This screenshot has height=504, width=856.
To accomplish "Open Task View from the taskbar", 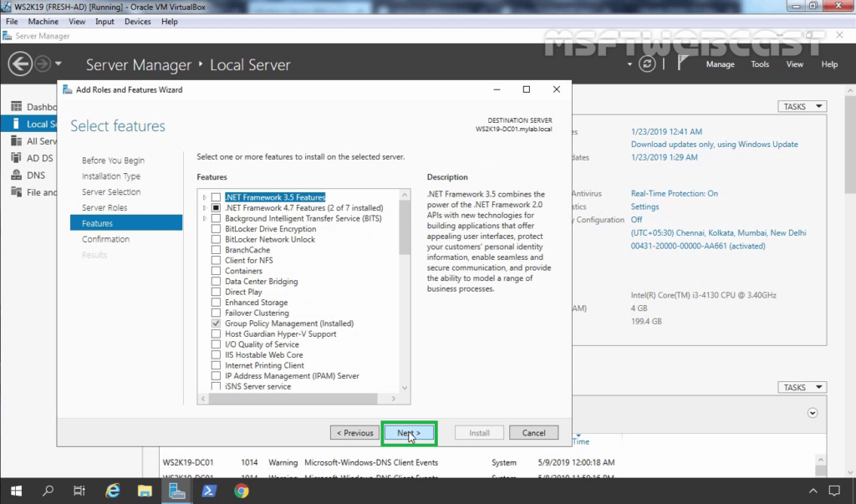I will [x=79, y=491].
